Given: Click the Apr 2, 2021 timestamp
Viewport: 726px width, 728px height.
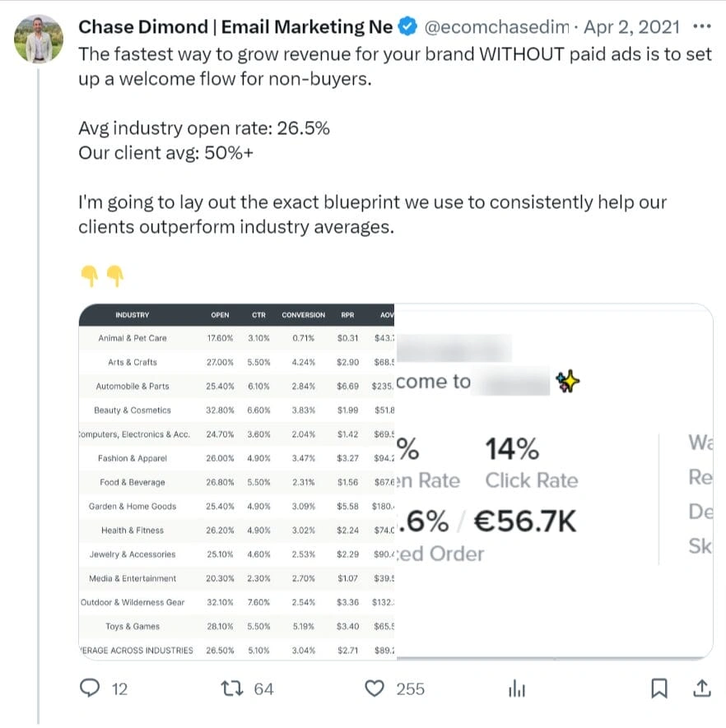Looking at the screenshot, I should (x=633, y=27).
